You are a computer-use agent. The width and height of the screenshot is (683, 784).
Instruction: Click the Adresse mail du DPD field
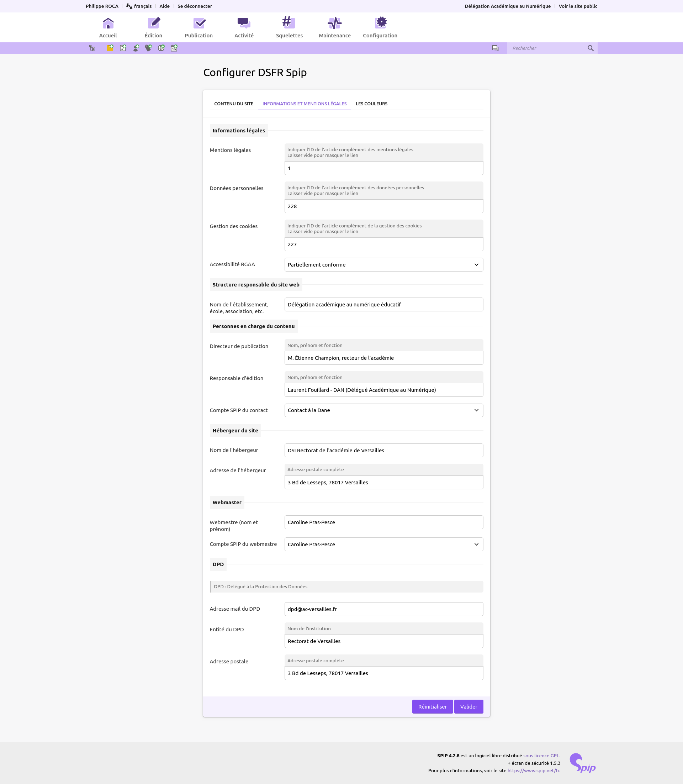pyautogui.click(x=383, y=609)
